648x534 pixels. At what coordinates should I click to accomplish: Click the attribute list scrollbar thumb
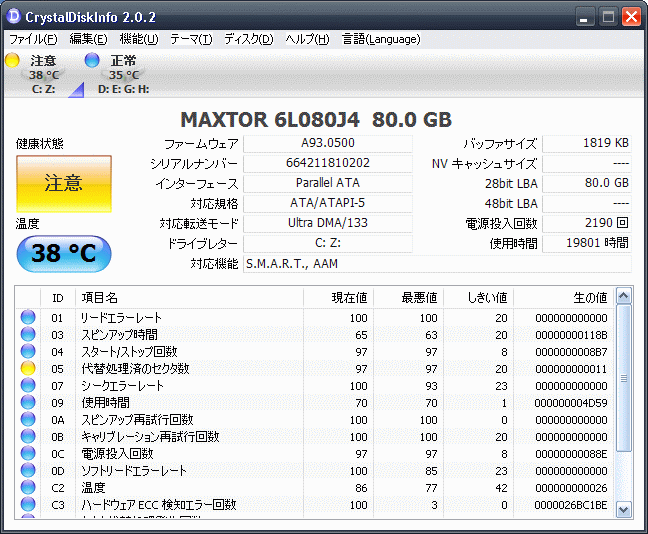623,378
